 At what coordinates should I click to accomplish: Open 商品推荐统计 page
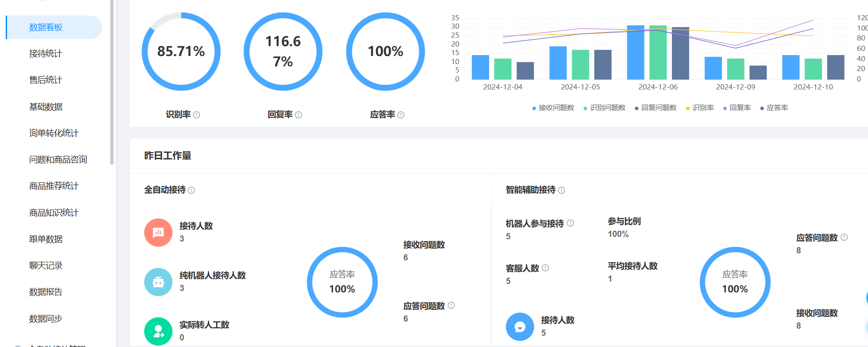(54, 186)
